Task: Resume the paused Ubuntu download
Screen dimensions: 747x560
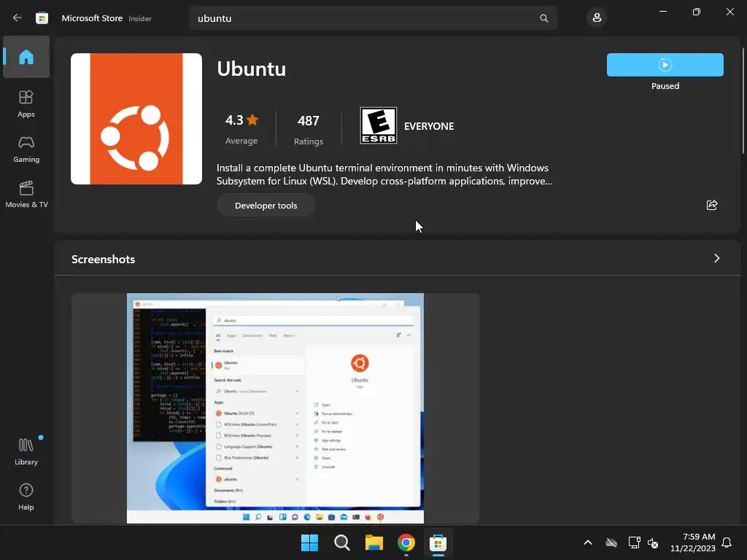Action: (665, 65)
